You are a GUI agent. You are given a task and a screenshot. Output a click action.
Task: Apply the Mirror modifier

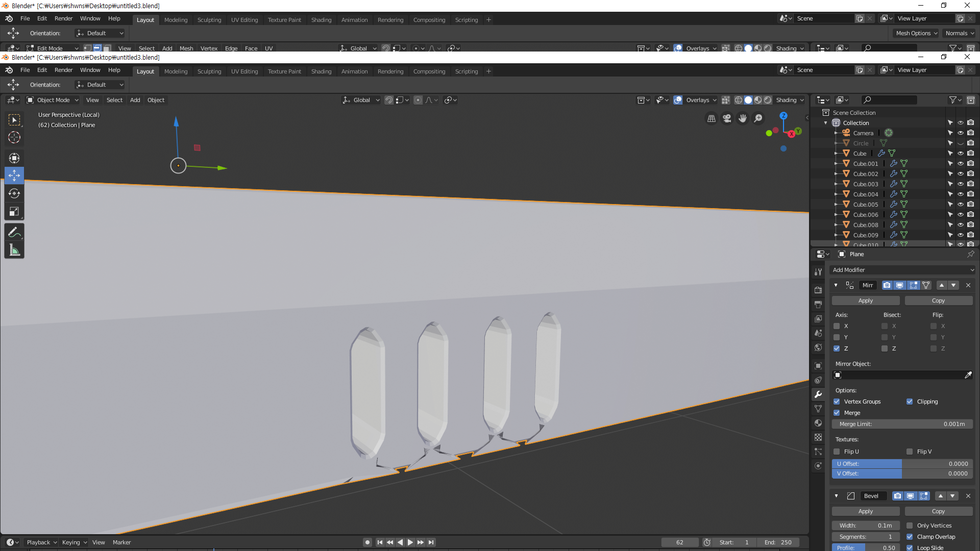pyautogui.click(x=865, y=300)
